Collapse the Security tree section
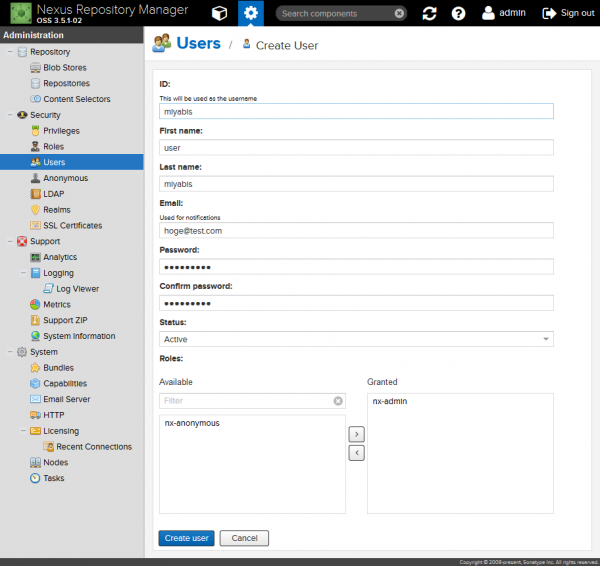600x566 pixels. (10, 115)
